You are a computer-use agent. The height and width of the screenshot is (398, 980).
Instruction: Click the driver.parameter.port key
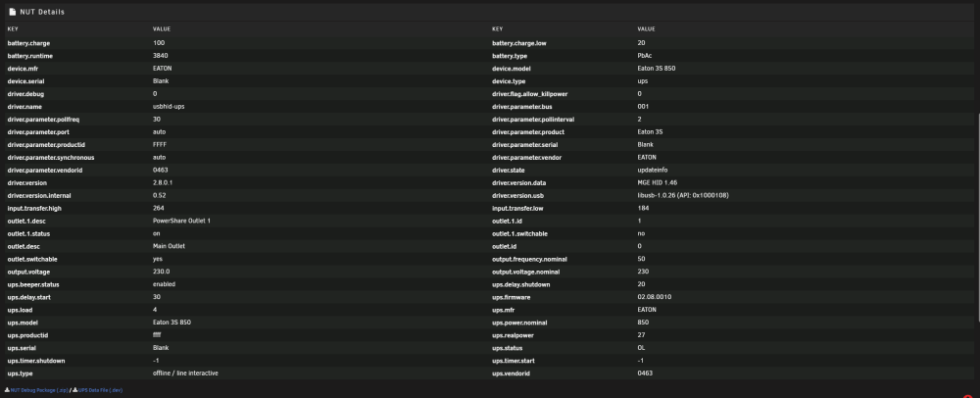click(38, 131)
